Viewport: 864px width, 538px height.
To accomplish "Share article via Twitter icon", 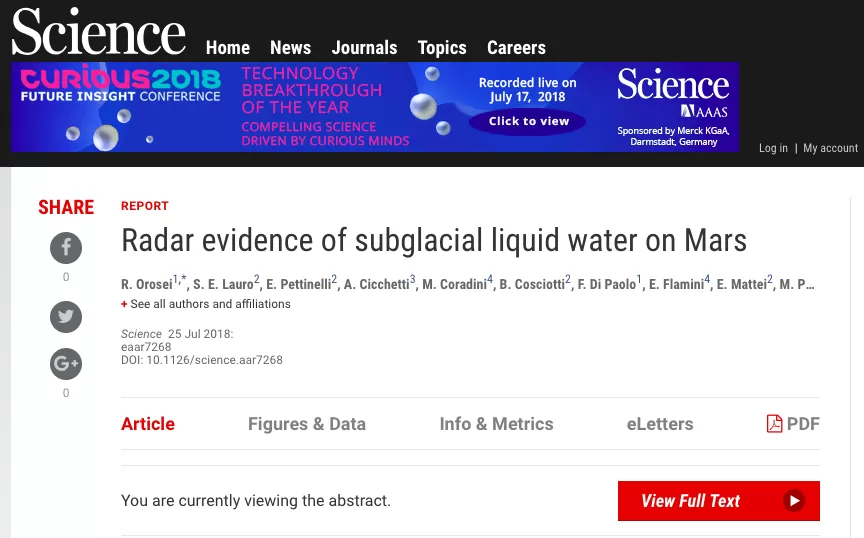I will [66, 317].
